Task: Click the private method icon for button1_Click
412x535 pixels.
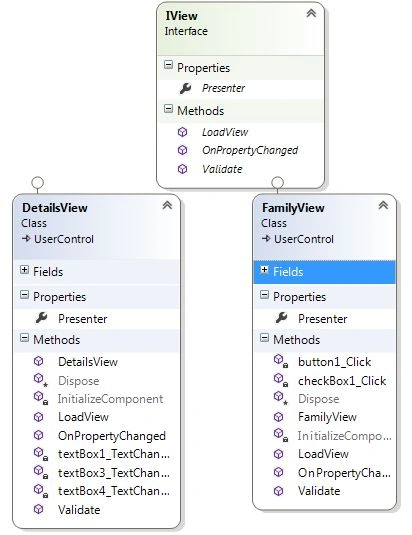Action: tap(281, 361)
